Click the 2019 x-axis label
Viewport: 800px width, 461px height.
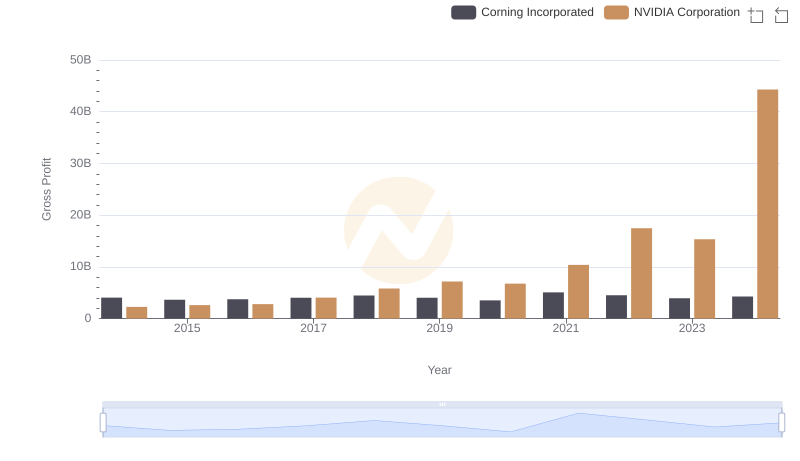(x=439, y=328)
